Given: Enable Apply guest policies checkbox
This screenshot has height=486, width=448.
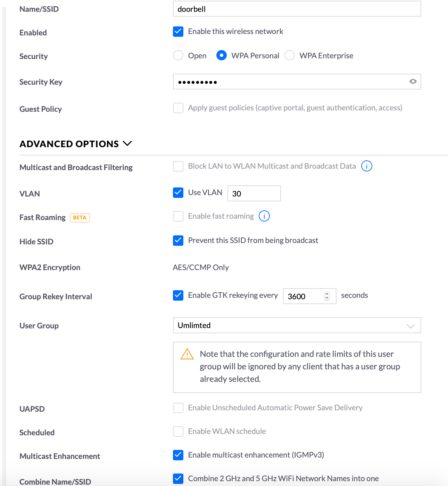Looking at the screenshot, I should [x=178, y=108].
